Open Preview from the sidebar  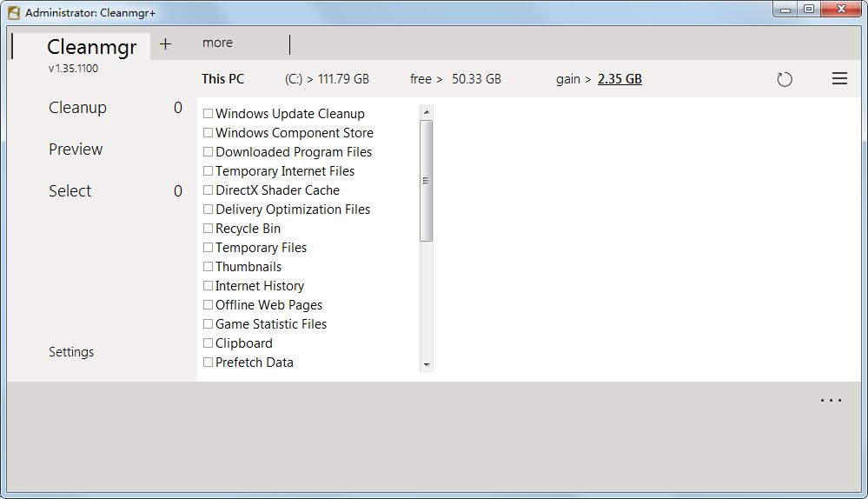click(x=76, y=150)
